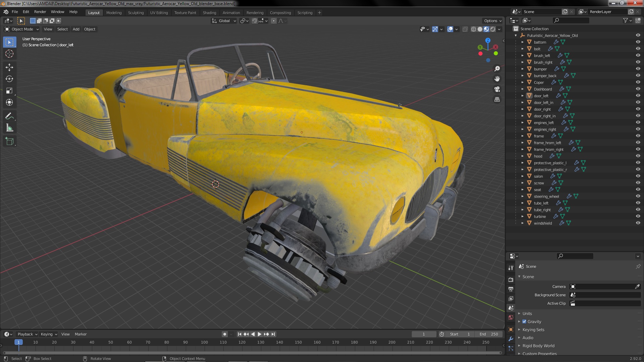
Task: Toggle camera view icon in viewport
Action: [x=497, y=89]
